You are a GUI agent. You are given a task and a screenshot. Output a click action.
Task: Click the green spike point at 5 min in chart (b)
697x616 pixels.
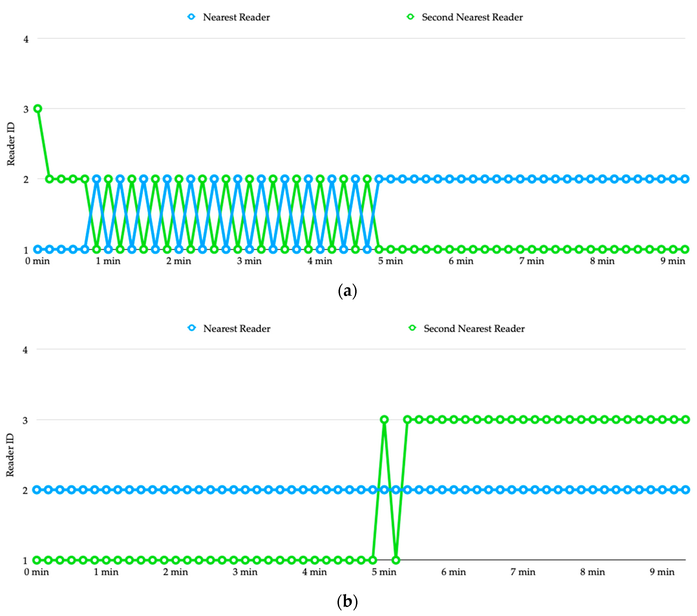click(384, 420)
